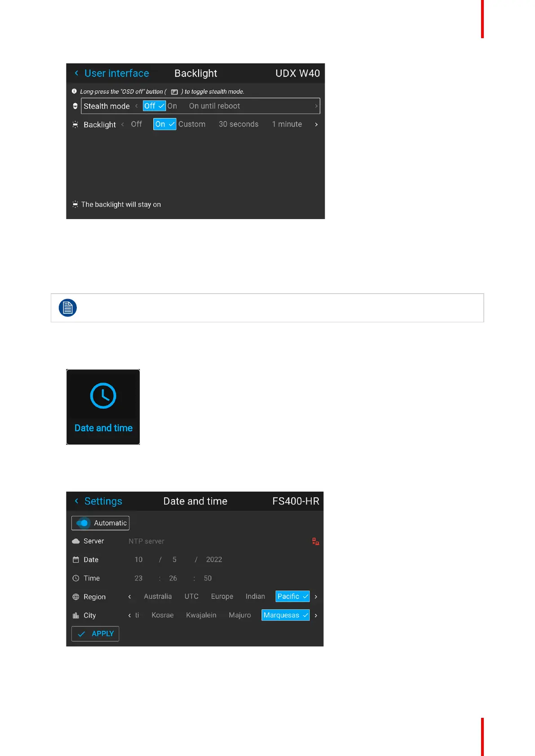Select Australia region
The height and width of the screenshot is (756, 535).
tap(158, 597)
